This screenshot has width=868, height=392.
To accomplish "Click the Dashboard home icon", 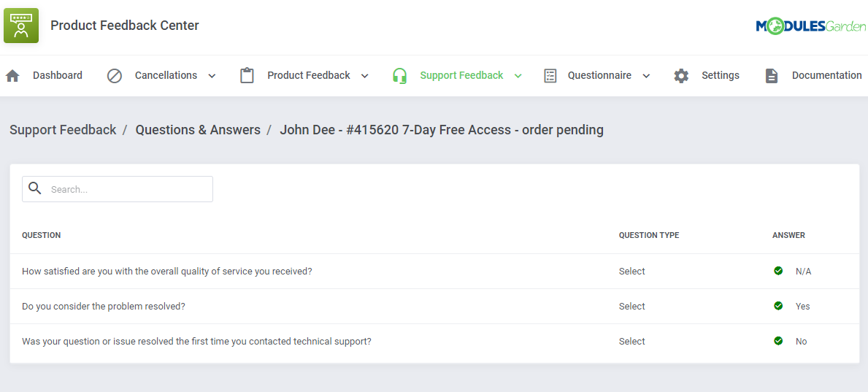I will tap(12, 76).
